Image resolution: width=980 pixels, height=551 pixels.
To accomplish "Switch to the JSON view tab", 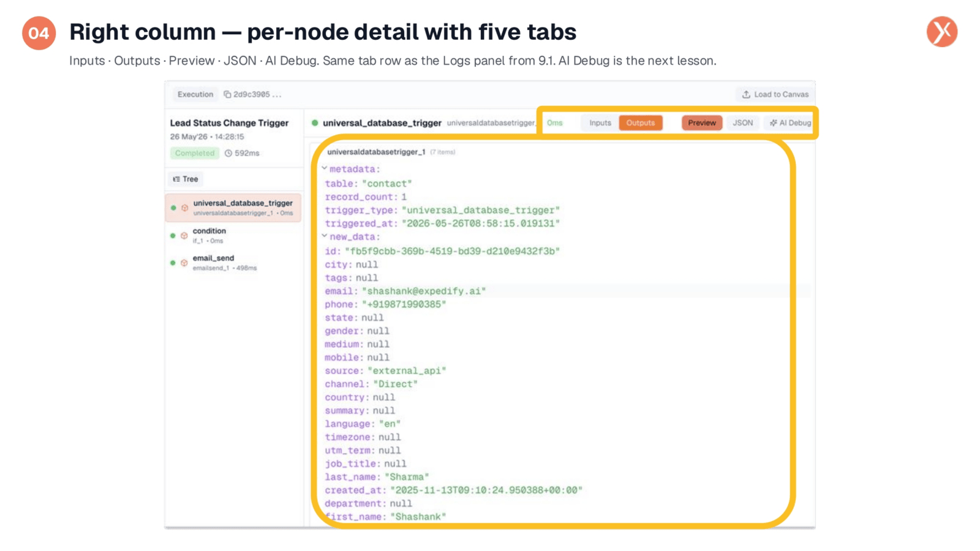I will click(743, 122).
